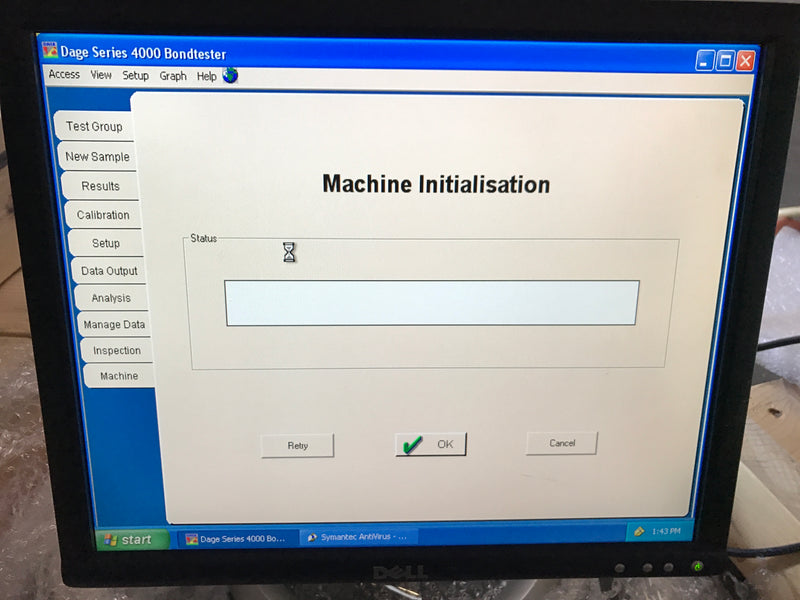Cancel the machine initialisation
Image resolution: width=800 pixels, height=600 pixels.
tap(561, 442)
